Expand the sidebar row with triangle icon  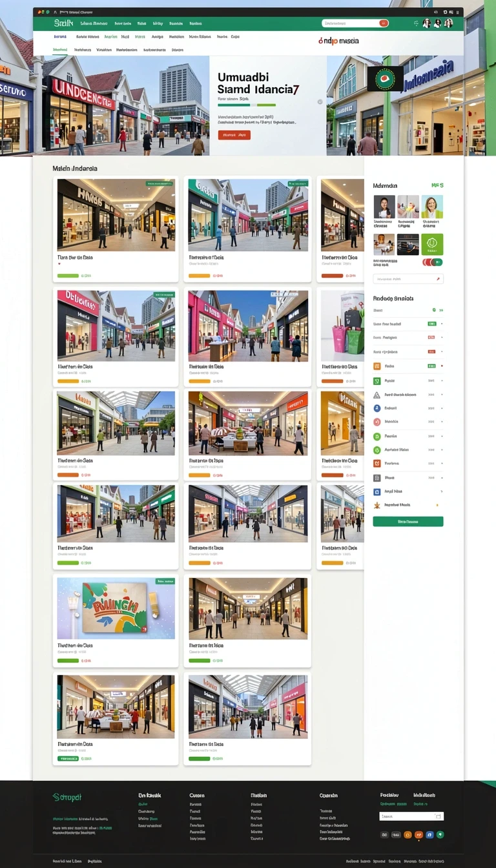[x=442, y=395]
